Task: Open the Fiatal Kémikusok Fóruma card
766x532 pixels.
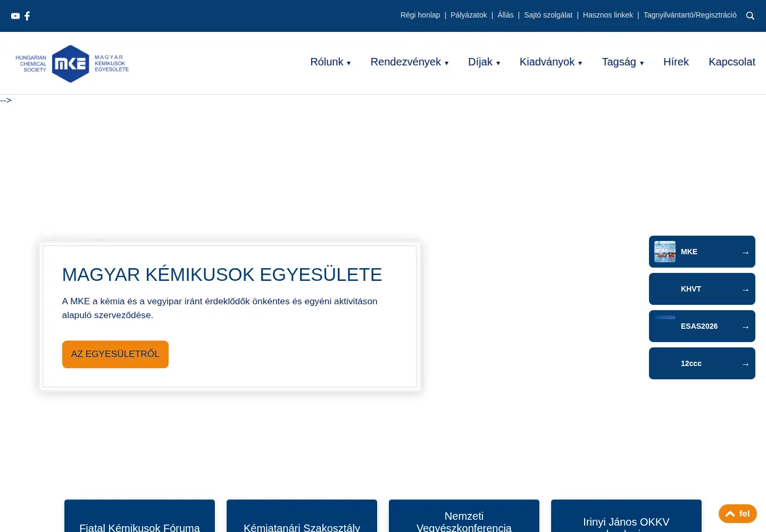Action: pos(139,516)
